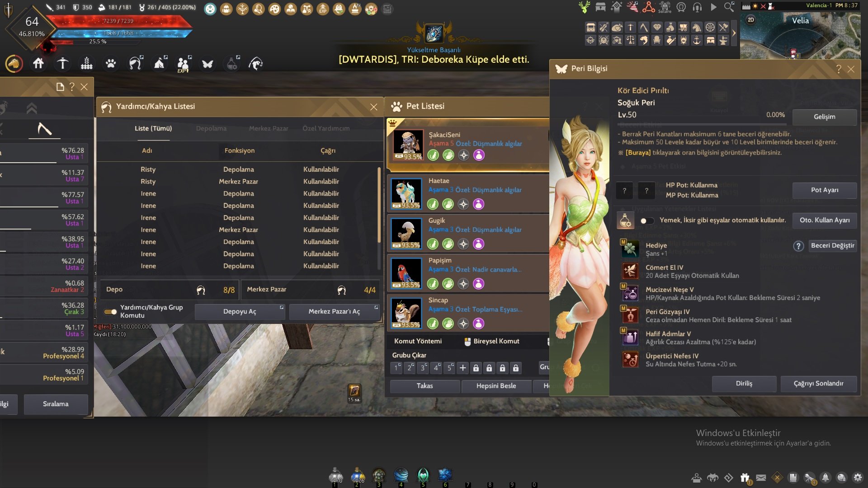Open the paw pet icon
The width and height of the screenshot is (868, 488).
click(x=111, y=64)
